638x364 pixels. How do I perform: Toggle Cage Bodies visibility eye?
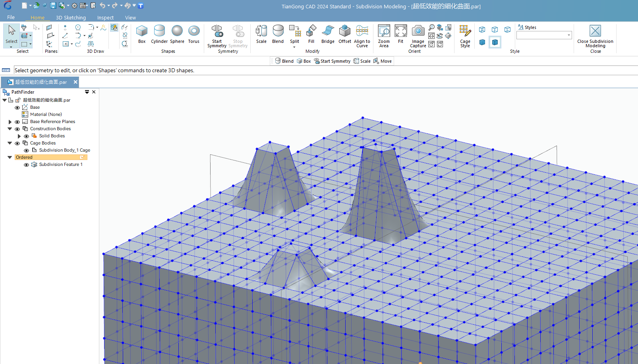click(17, 143)
